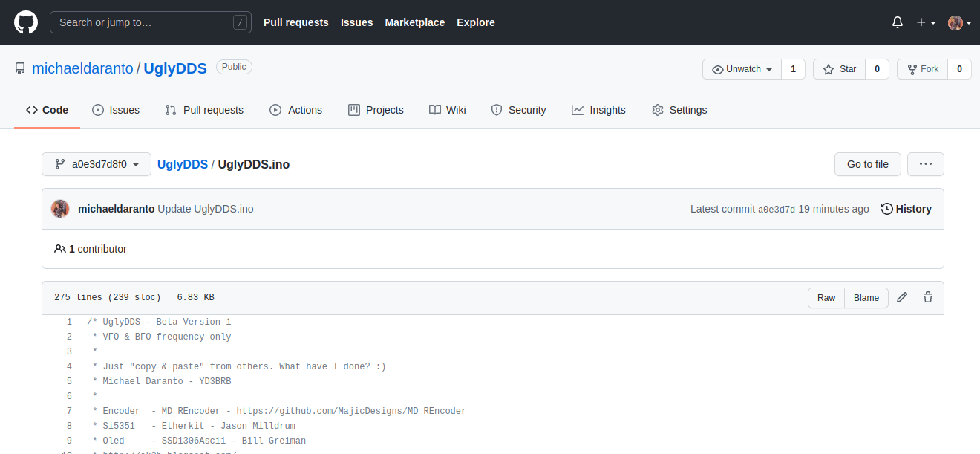Open the a0e3d7d8f0 branch selector
Viewport: 980px width, 454px height.
point(97,164)
